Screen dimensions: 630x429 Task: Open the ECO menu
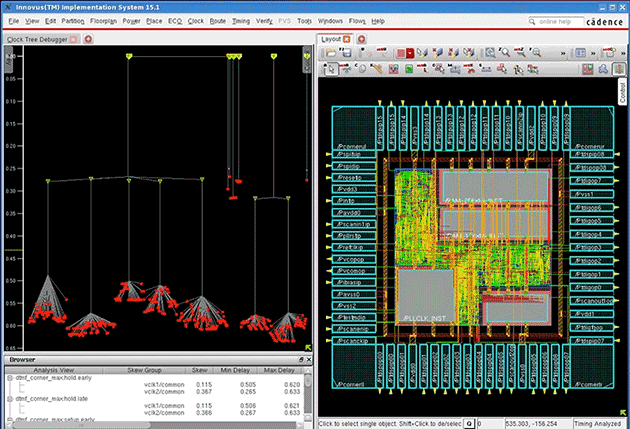pyautogui.click(x=175, y=21)
